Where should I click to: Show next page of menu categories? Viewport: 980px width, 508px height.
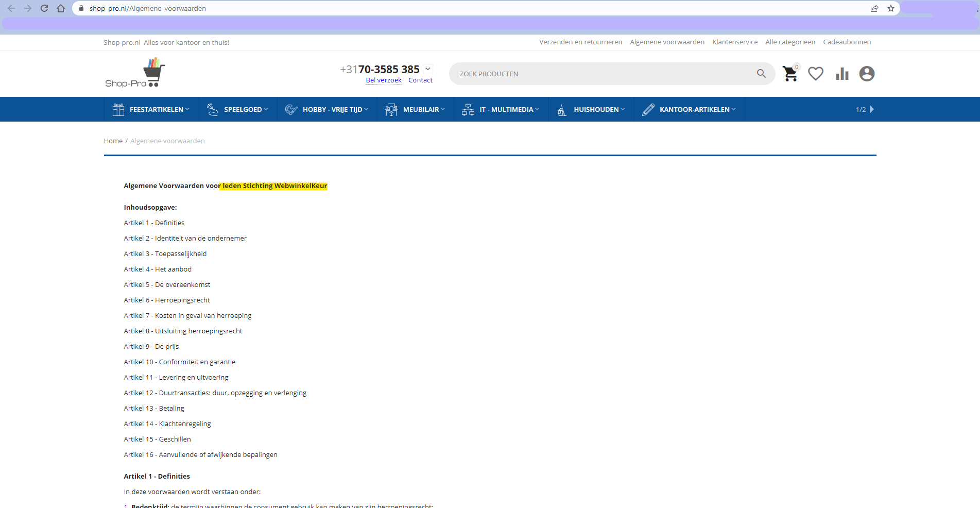pyautogui.click(x=871, y=109)
